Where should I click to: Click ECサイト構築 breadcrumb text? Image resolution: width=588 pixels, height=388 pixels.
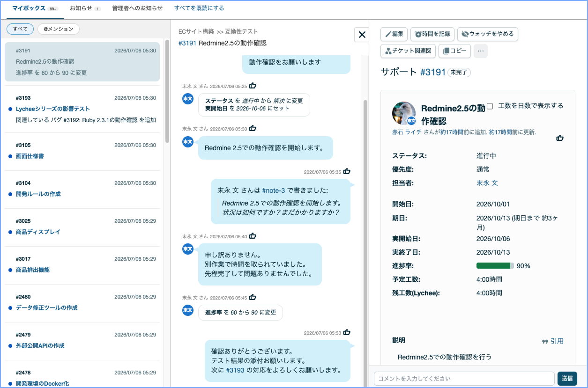[x=196, y=31]
